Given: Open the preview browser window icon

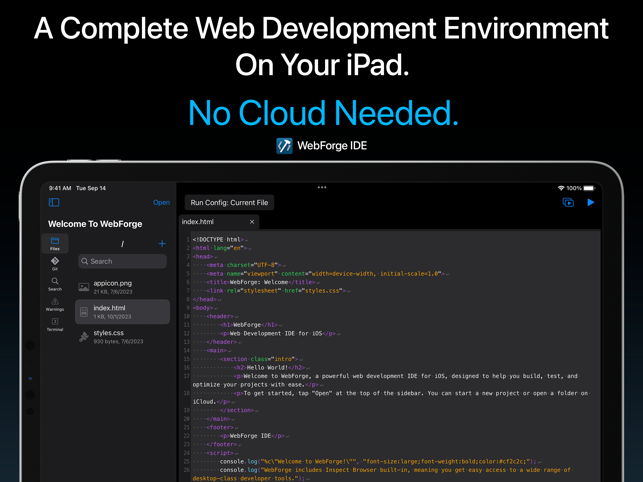Looking at the screenshot, I should click(568, 202).
